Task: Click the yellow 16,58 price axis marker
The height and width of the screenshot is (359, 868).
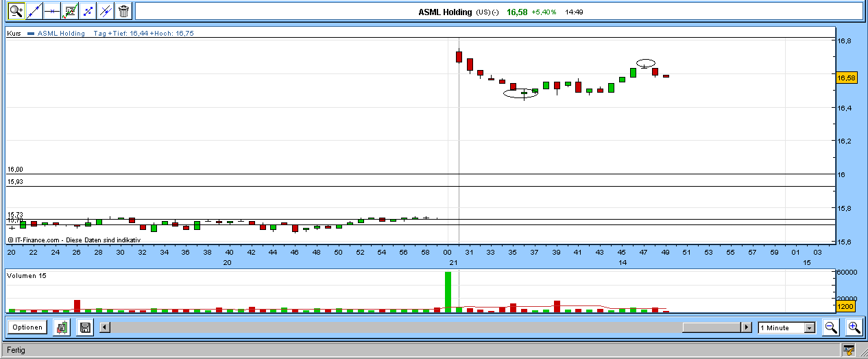Action: point(846,78)
